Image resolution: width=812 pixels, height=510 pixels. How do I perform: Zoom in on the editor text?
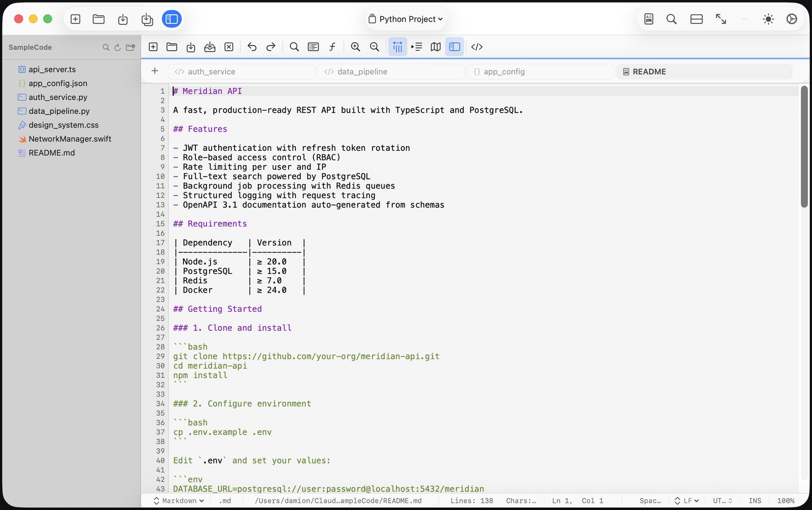355,47
